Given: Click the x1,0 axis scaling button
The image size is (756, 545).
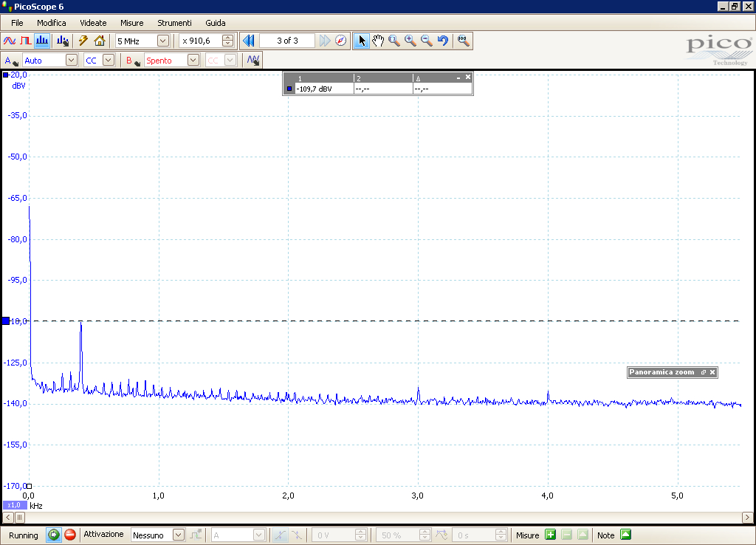Looking at the screenshot, I should (x=14, y=505).
